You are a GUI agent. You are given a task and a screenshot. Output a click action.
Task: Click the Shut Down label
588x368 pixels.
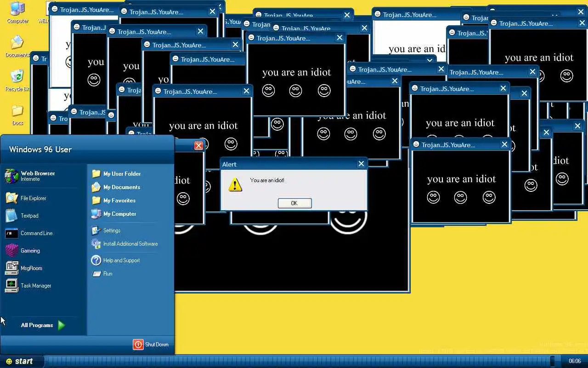tap(157, 345)
